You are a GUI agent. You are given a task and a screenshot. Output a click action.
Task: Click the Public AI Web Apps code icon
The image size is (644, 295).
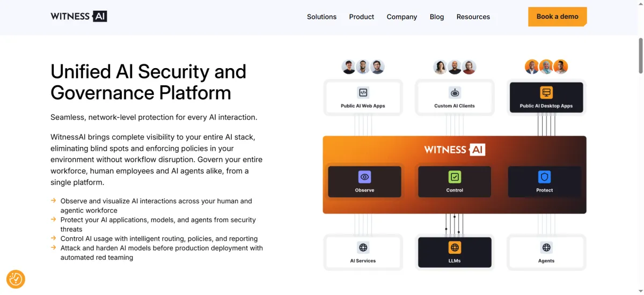(363, 93)
